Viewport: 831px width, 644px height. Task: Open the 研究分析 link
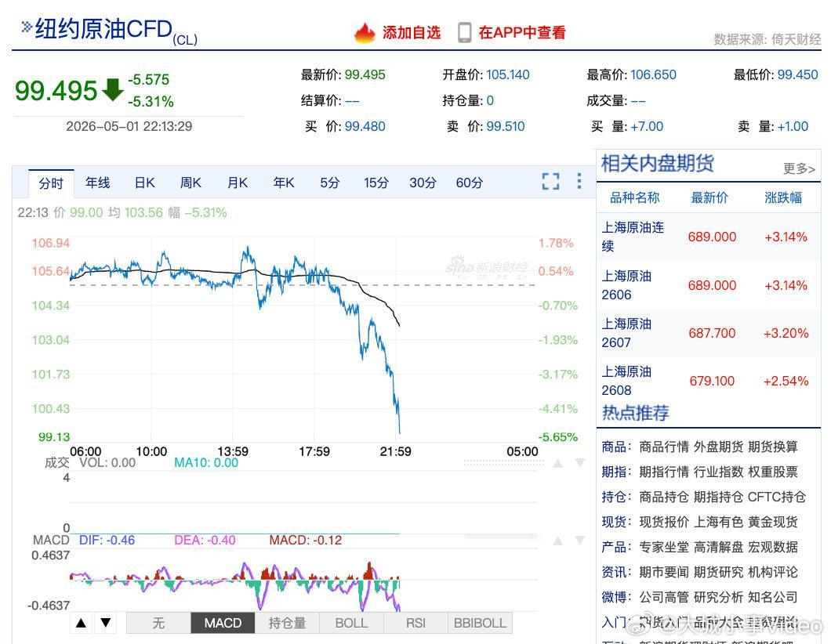point(718,598)
